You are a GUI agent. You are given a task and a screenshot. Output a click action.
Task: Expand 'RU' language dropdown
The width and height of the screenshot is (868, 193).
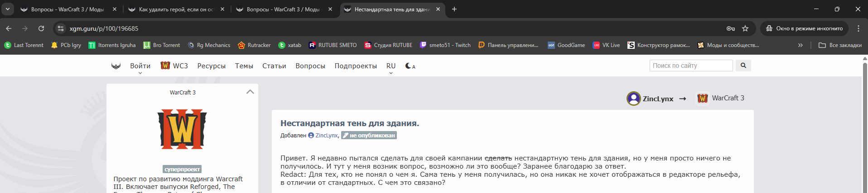(391, 66)
